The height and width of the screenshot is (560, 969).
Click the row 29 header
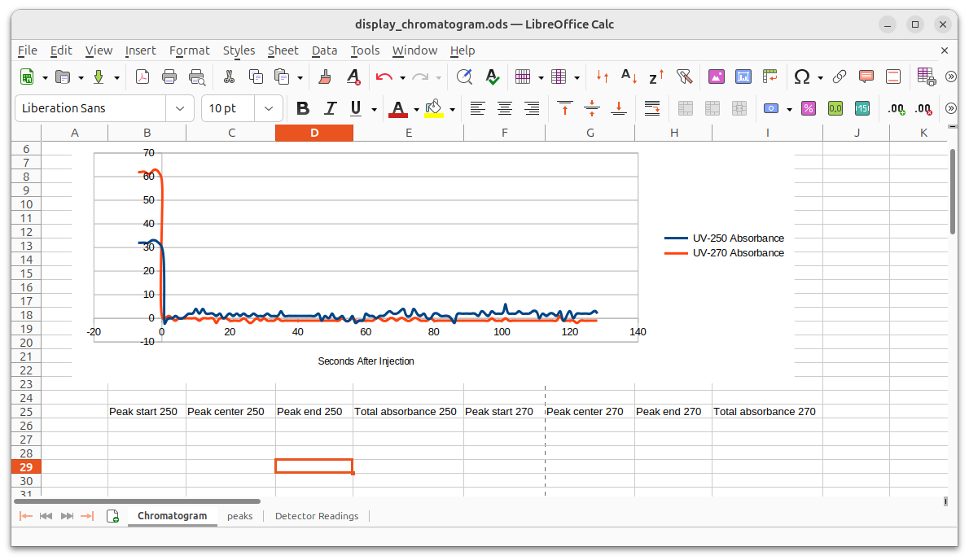pyautogui.click(x=25, y=467)
